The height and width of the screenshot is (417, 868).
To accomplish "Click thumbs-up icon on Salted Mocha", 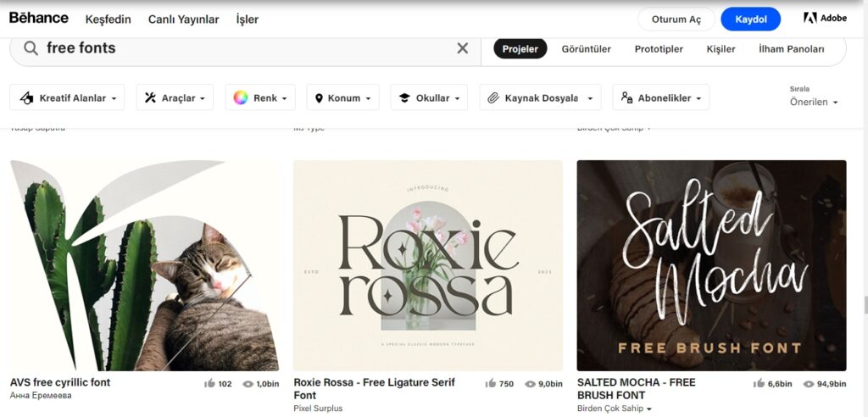I will (759, 384).
